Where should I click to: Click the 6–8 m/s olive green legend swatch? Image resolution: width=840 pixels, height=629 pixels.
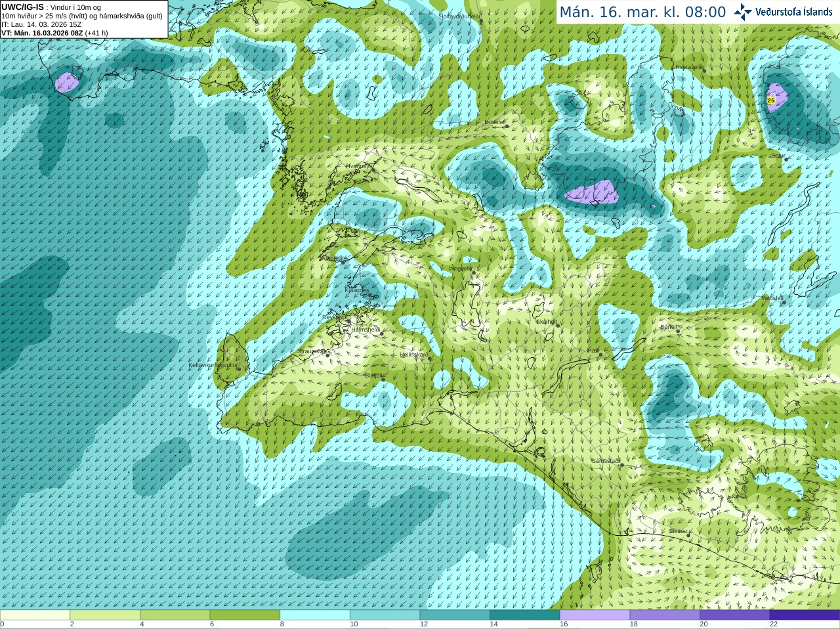pyautogui.click(x=245, y=615)
